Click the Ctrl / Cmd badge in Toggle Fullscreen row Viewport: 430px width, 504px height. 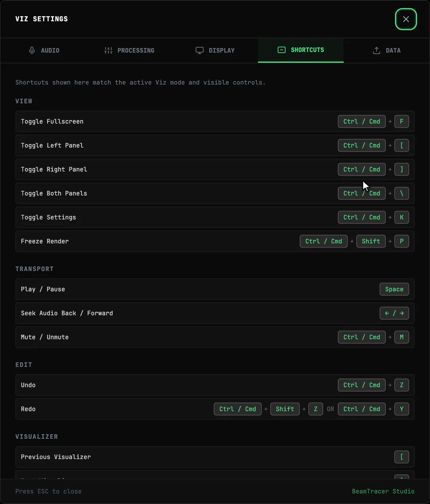362,122
